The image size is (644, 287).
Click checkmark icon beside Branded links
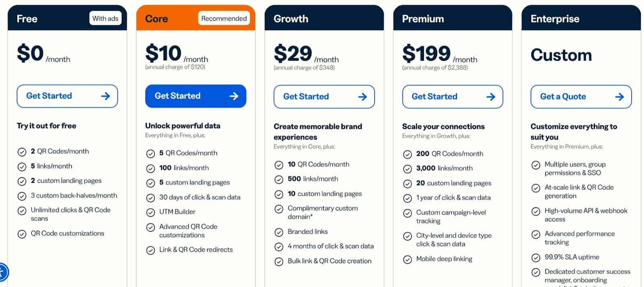[x=279, y=232]
